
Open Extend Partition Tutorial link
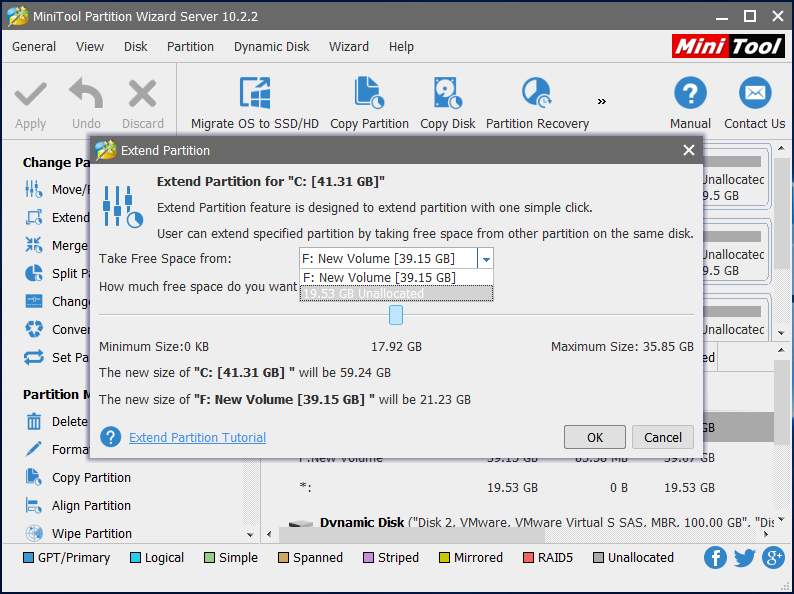point(197,438)
